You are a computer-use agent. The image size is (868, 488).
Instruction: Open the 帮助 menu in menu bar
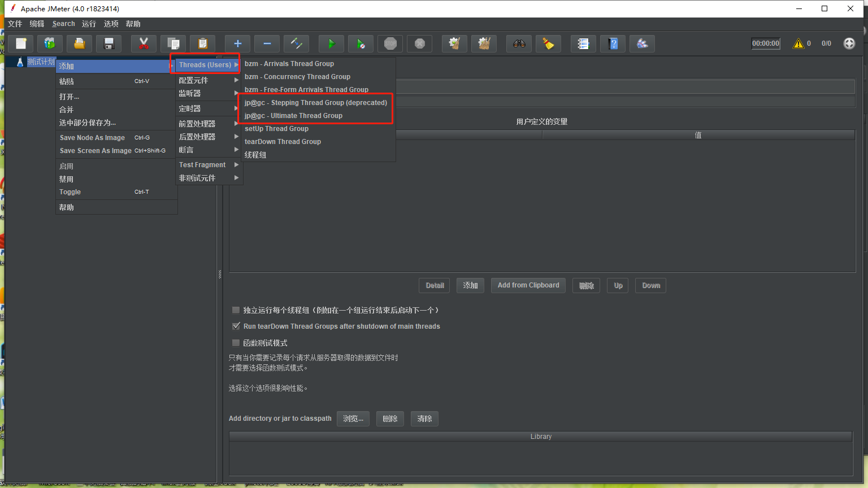coord(133,24)
